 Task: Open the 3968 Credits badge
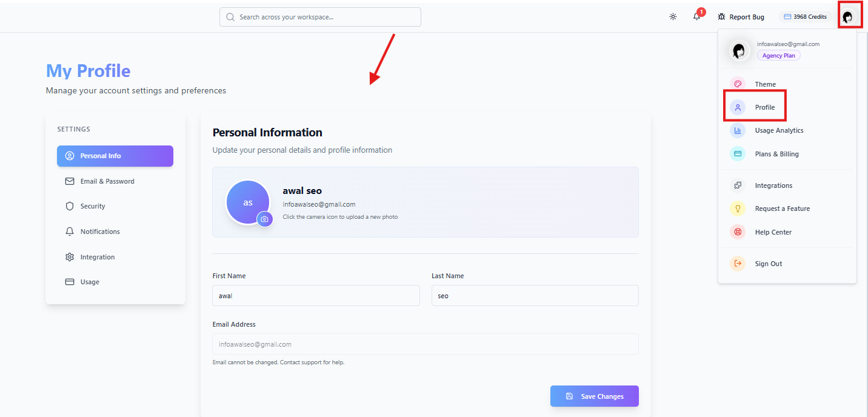[x=805, y=17]
